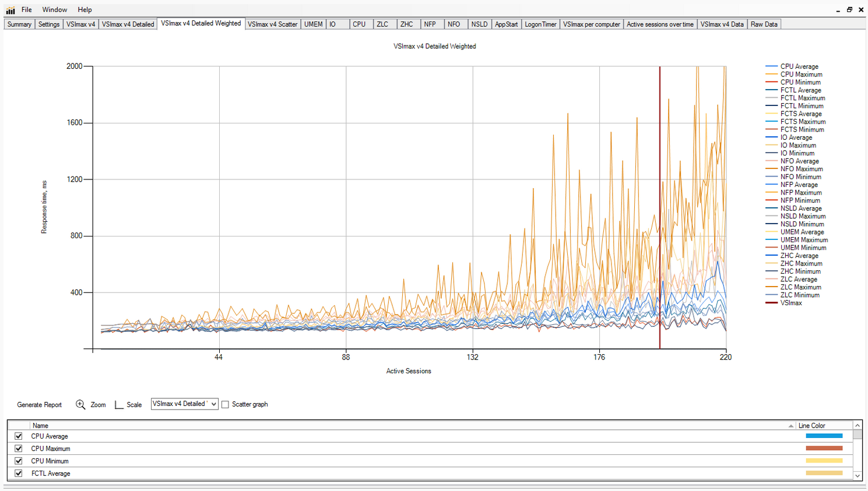Open the VSImax per computer tab
This screenshot has height=491, width=868.
(x=592, y=24)
